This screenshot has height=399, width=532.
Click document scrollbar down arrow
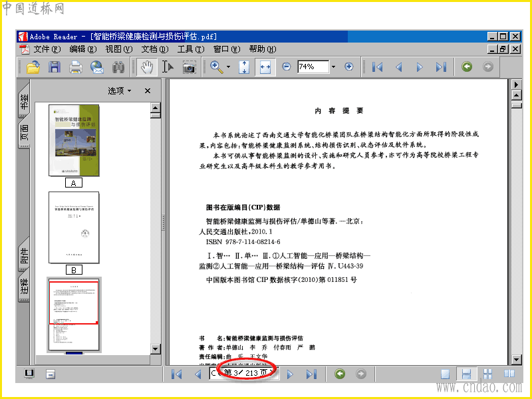pos(516,360)
